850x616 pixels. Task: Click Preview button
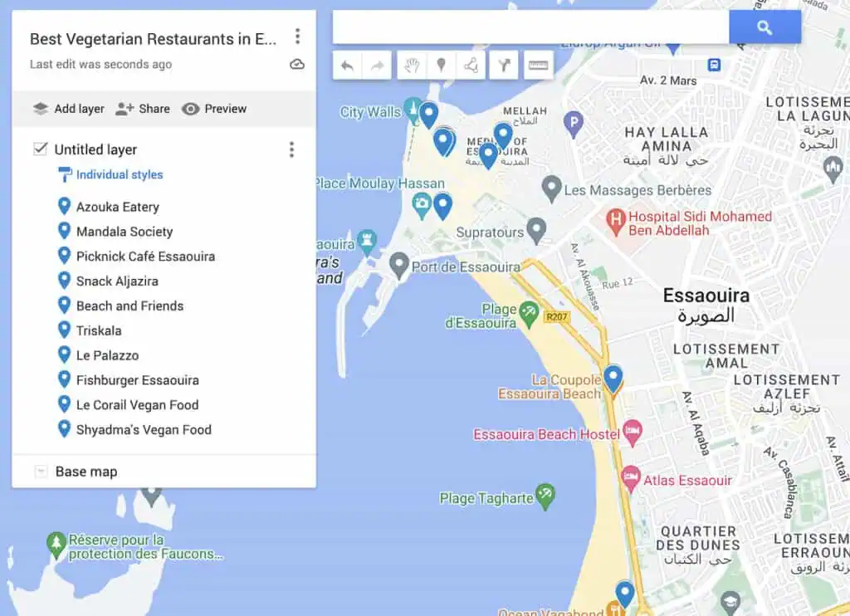(214, 109)
